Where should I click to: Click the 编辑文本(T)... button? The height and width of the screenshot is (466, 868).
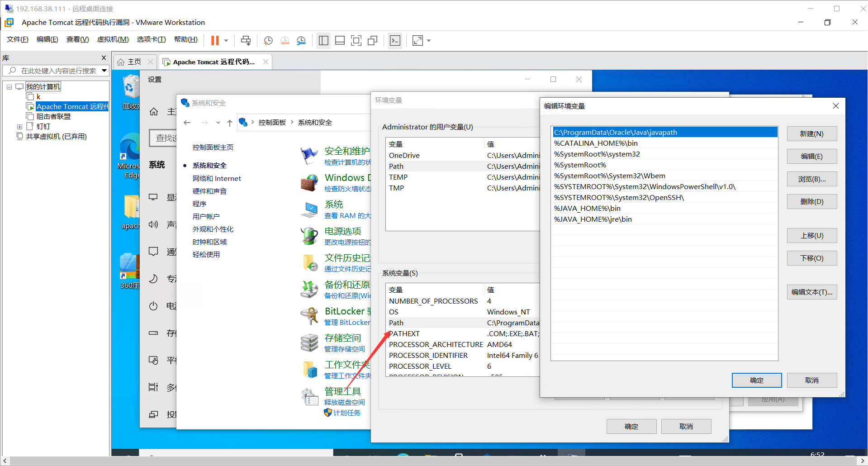812,292
